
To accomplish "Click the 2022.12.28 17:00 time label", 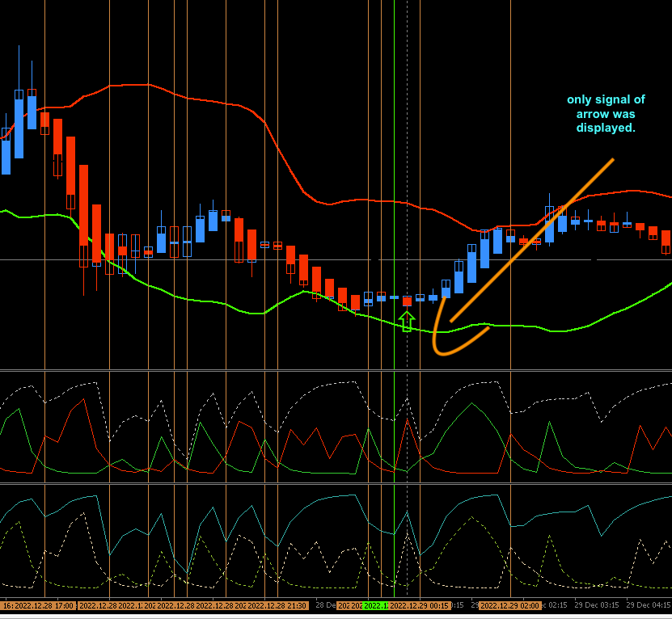I will [45, 606].
